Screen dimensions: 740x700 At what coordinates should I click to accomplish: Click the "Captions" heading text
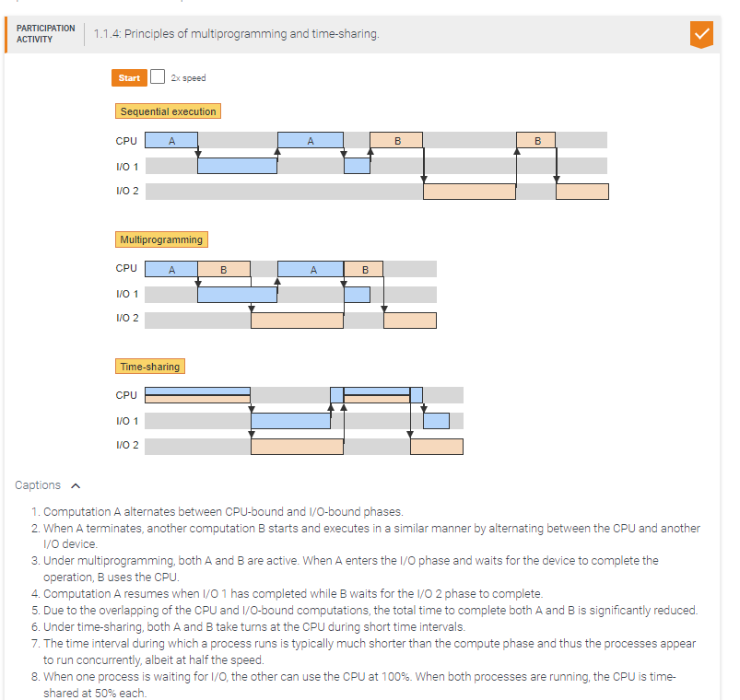pos(38,485)
